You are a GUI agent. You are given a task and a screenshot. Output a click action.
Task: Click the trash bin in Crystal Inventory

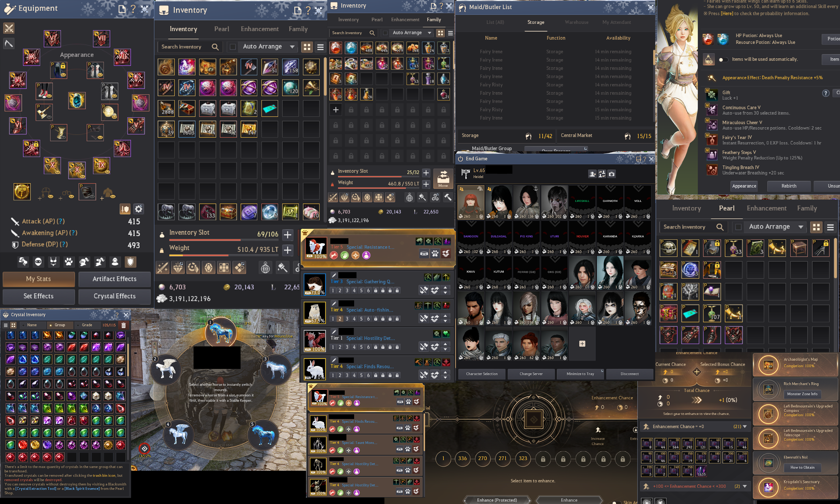click(x=124, y=325)
